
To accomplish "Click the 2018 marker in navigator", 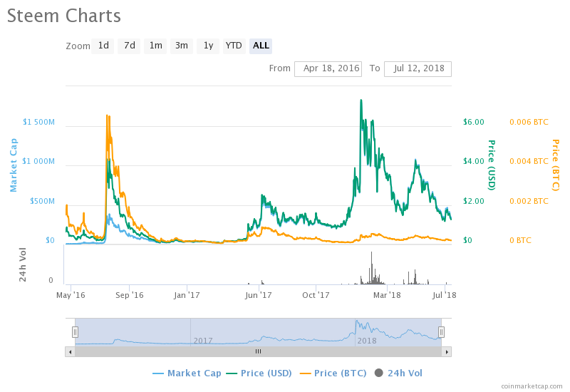I will [x=367, y=341].
